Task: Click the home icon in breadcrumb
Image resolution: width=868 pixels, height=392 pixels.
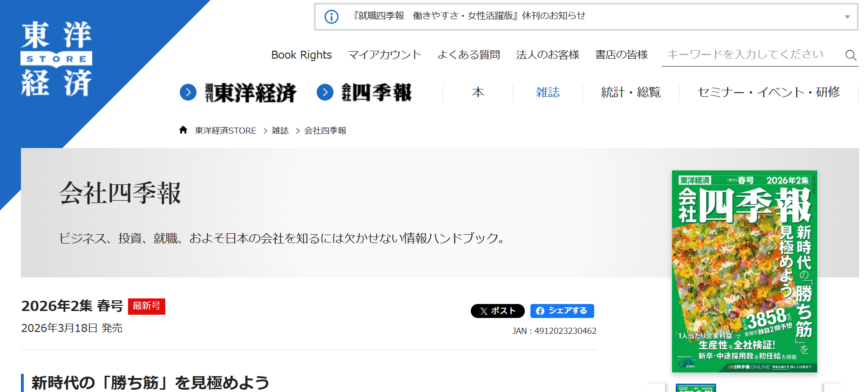Action: pyautogui.click(x=183, y=130)
